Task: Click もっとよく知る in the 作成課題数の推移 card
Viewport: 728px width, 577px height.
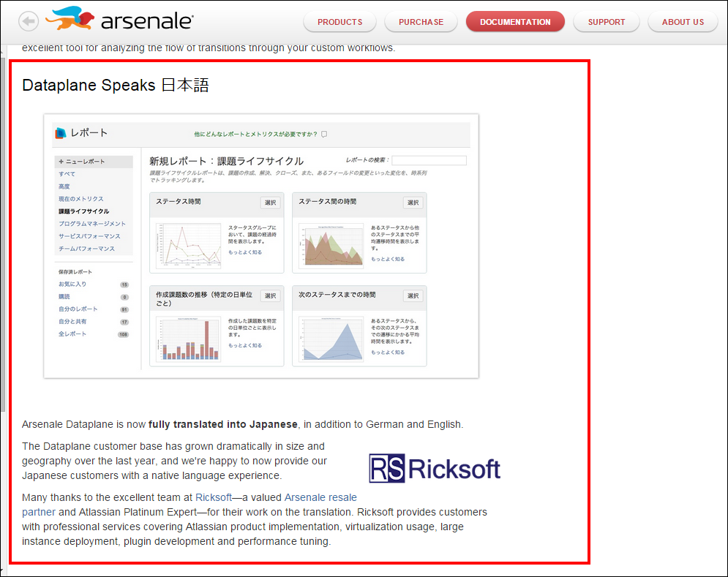Action: [245, 346]
